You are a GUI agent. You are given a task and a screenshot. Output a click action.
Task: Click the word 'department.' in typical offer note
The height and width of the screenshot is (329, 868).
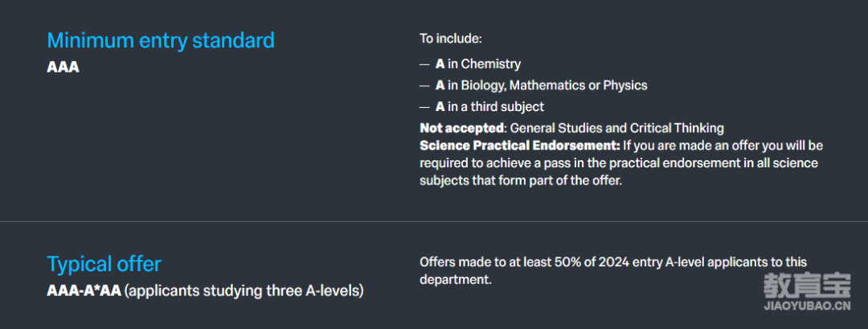click(x=456, y=280)
